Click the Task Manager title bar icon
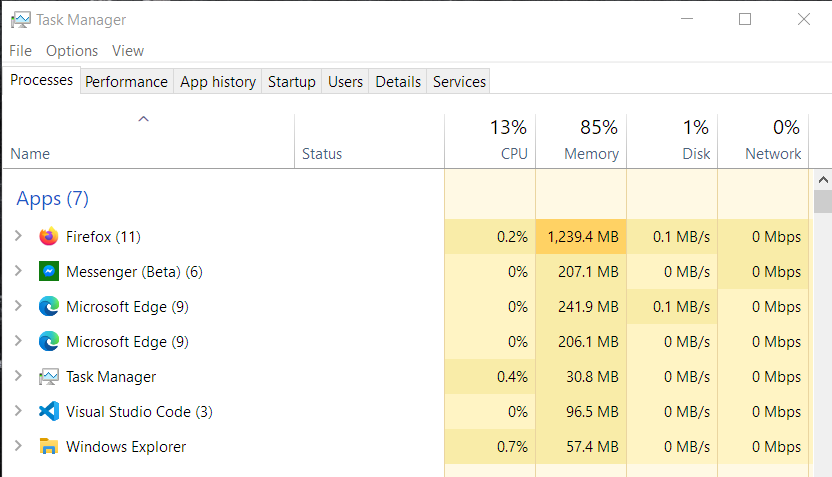 (x=21, y=20)
